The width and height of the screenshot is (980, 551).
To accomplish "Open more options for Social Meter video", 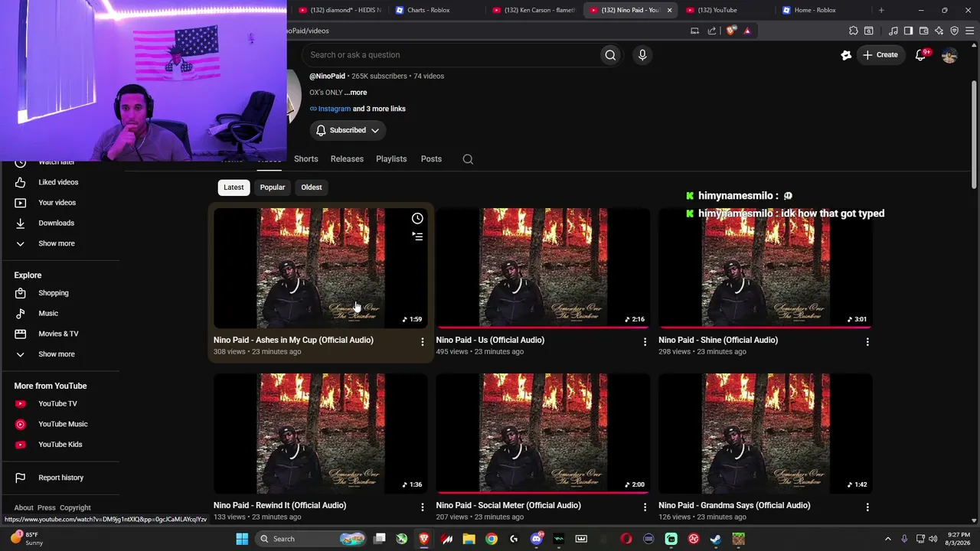I will [645, 507].
